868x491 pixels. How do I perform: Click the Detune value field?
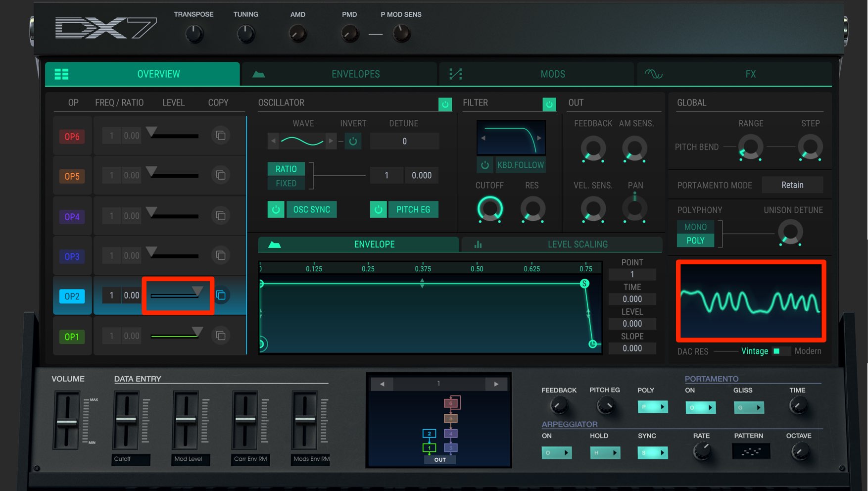coord(404,141)
